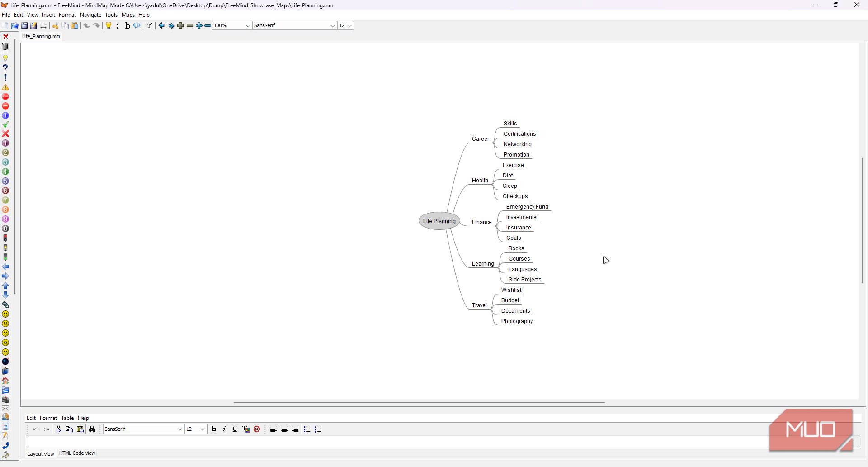Open the Insert menu
868x467 pixels.
48,15
